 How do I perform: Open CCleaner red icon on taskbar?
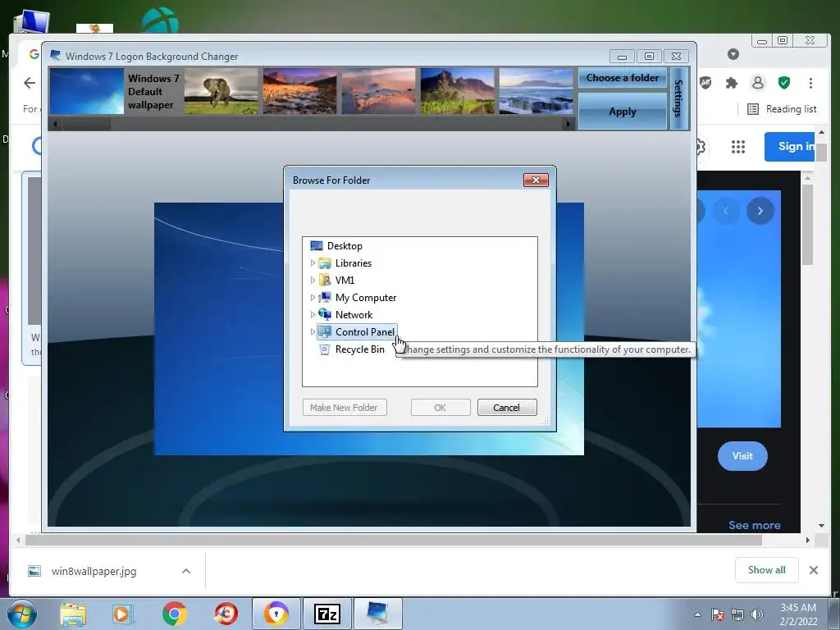(x=226, y=614)
